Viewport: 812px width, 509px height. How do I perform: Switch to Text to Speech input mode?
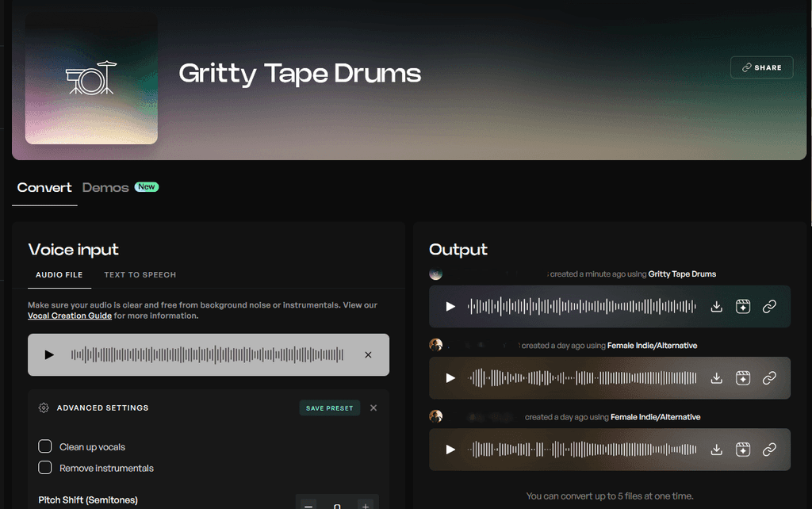(x=140, y=274)
